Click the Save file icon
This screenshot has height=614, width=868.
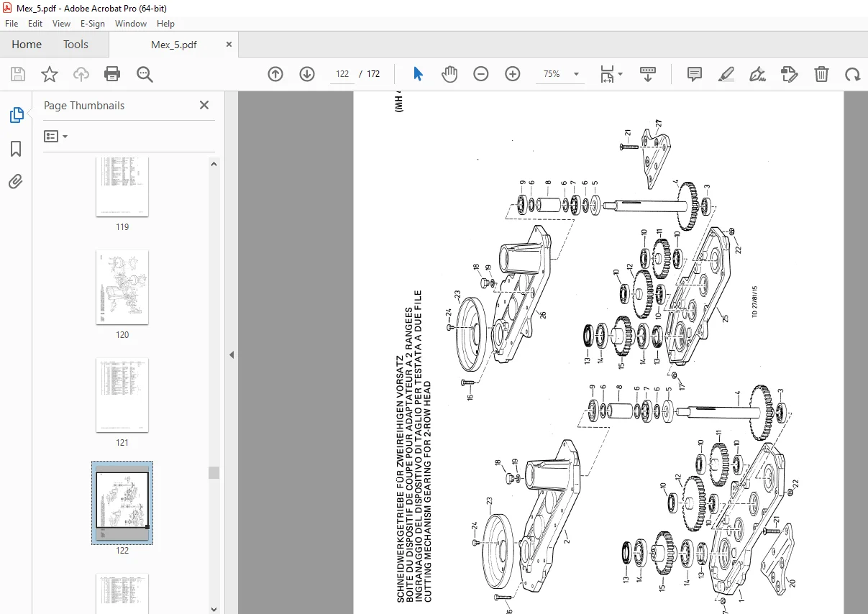coord(18,74)
